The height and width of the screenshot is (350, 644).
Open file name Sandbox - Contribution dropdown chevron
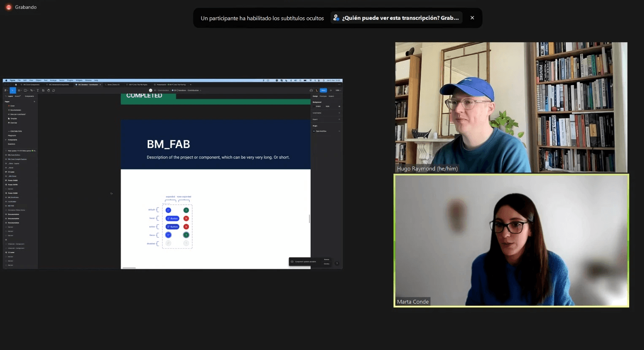200,90
